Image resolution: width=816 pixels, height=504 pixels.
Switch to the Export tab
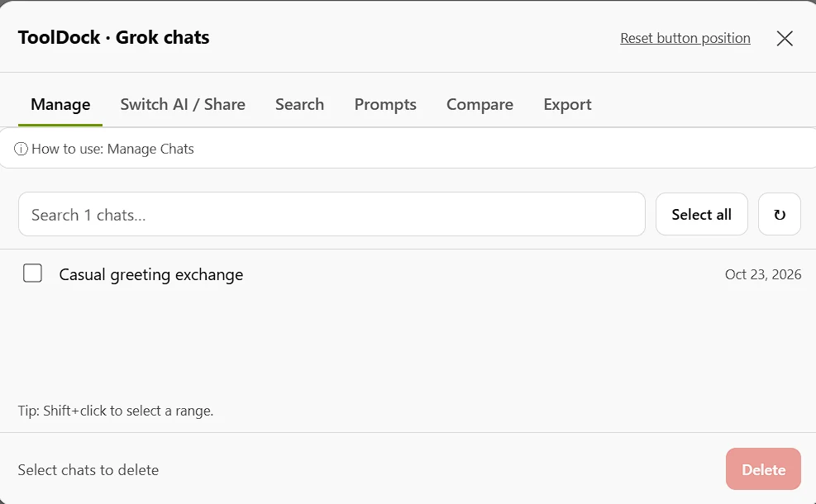tap(567, 105)
